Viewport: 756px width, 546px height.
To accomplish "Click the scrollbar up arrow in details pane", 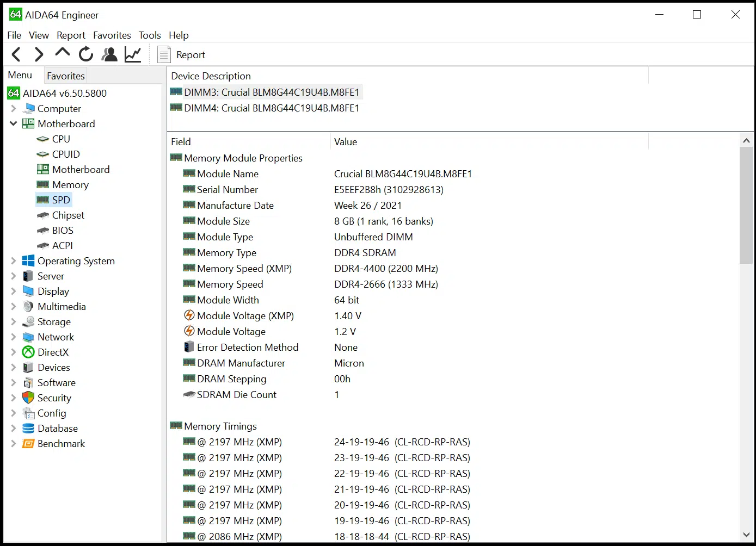I will pyautogui.click(x=746, y=140).
